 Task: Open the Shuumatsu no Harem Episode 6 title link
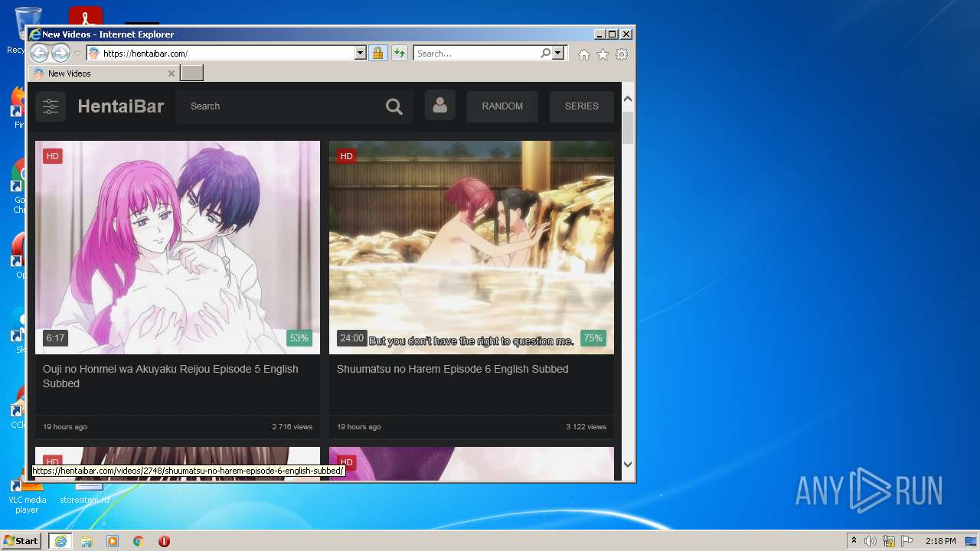click(452, 369)
